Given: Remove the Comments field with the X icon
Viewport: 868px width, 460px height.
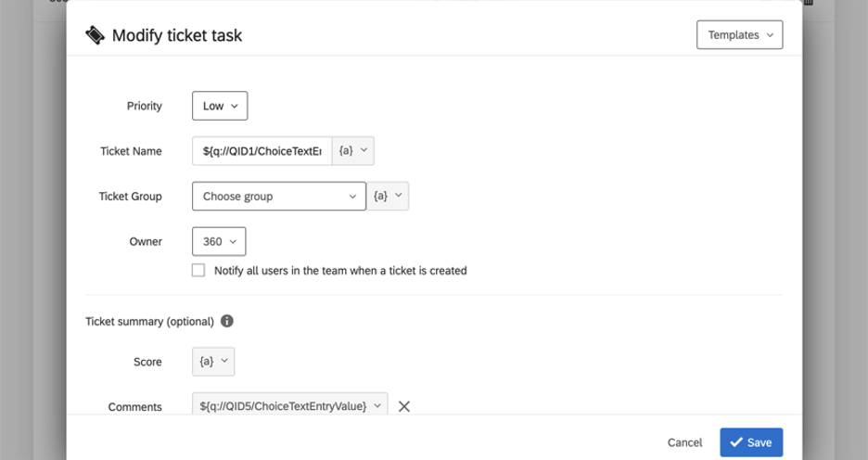Looking at the screenshot, I should [x=404, y=406].
